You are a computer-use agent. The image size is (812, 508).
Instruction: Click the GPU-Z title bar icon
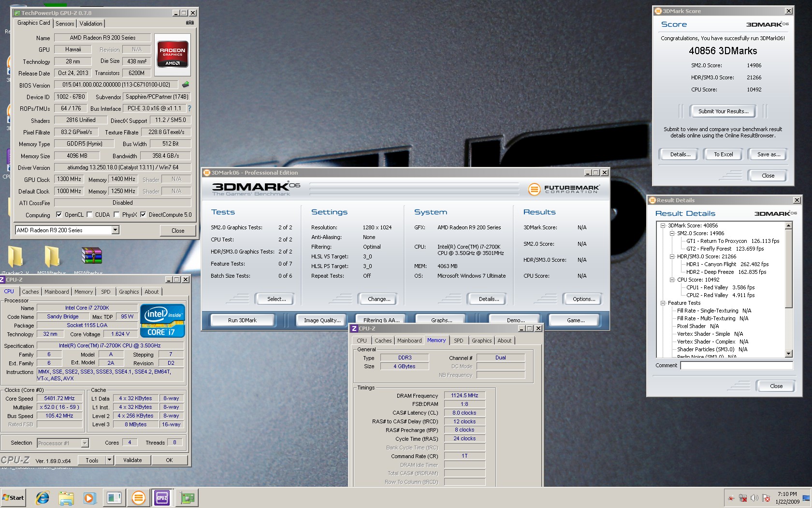pos(18,13)
